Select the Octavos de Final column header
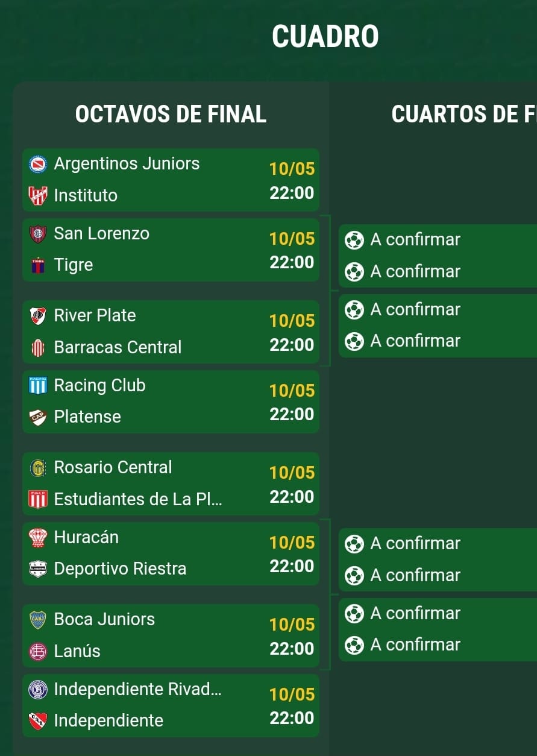Image resolution: width=537 pixels, height=756 pixels. pyautogui.click(x=171, y=114)
